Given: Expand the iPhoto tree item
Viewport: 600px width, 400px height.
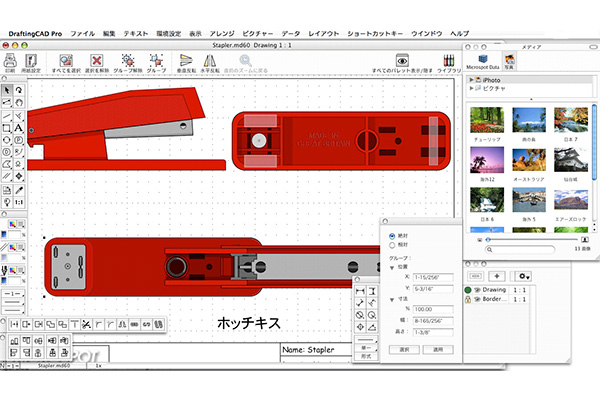Looking at the screenshot, I should (471, 79).
